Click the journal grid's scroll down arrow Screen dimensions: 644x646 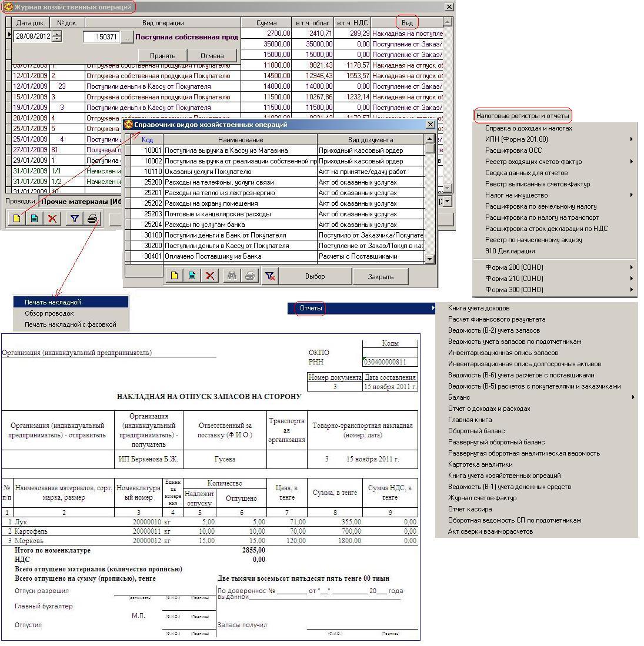point(448,188)
